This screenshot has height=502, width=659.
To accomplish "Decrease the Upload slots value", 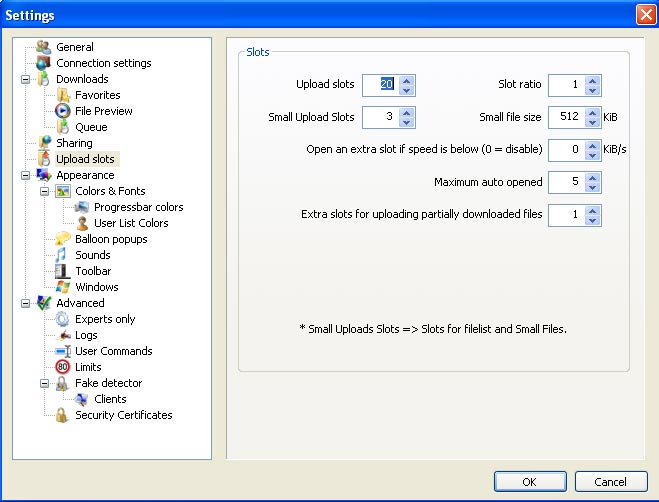I will point(406,90).
